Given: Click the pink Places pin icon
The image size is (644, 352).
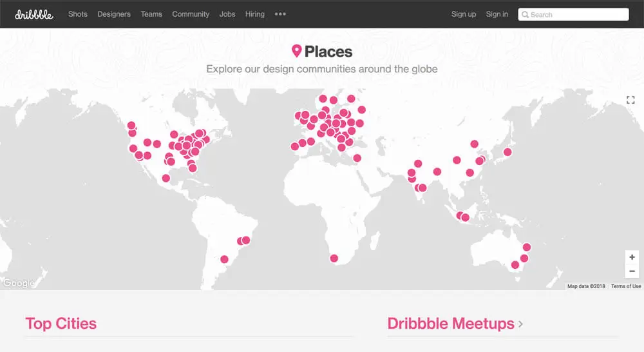Looking at the screenshot, I should 296,51.
